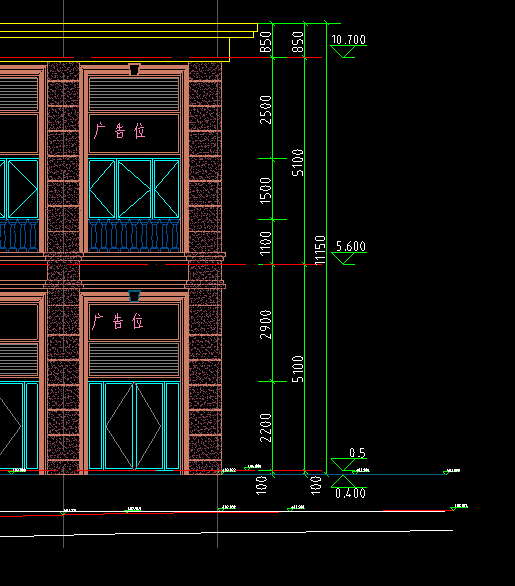
Task: Click the 2200 dimension text
Action: (266, 428)
